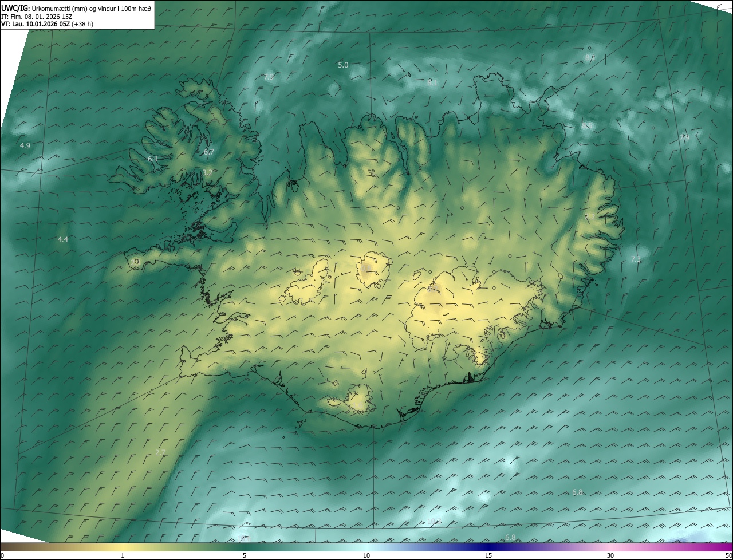733x560 pixels.
Task: Click the valid time 'VT: Lau. 10.01.2026 05Z'
Action: tap(37, 24)
